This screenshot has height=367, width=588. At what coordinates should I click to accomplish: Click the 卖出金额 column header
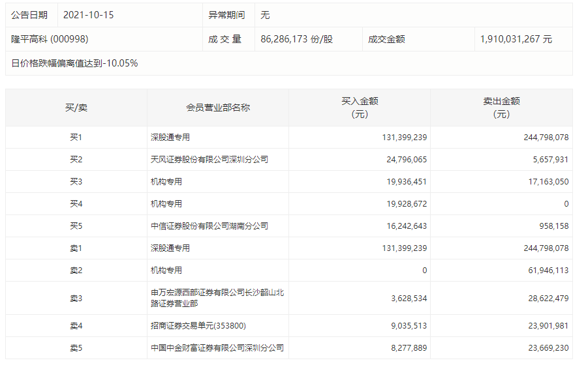[501, 108]
